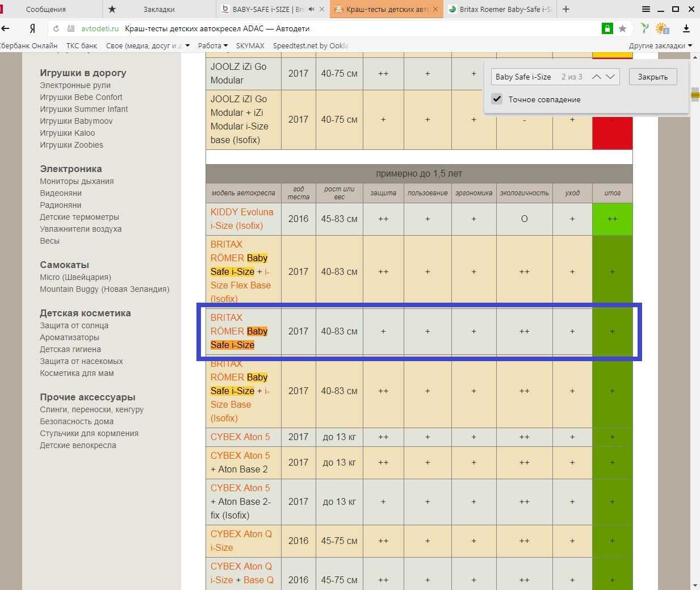Viewport: 700px width, 590px height.
Task: Click the Закрыть search button
Action: coord(653,77)
